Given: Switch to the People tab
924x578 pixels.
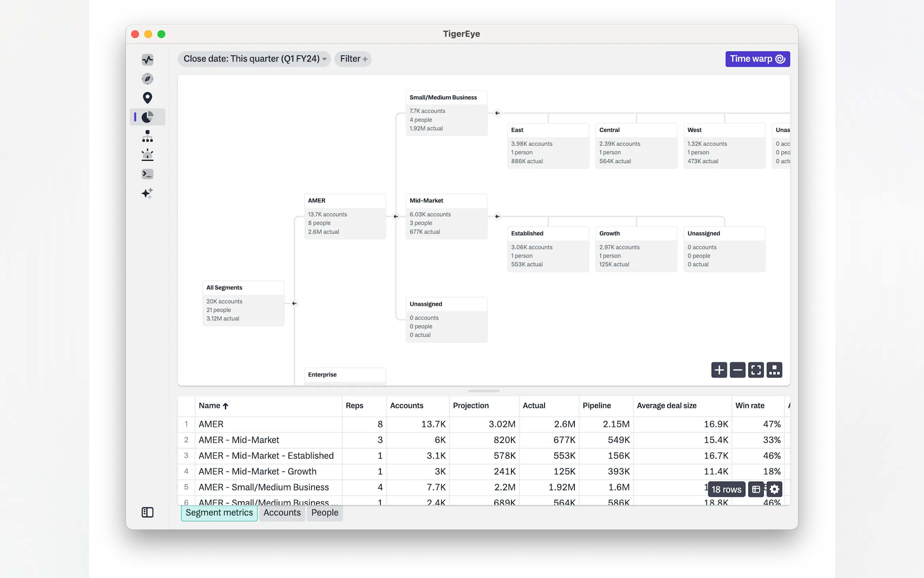Looking at the screenshot, I should (324, 512).
